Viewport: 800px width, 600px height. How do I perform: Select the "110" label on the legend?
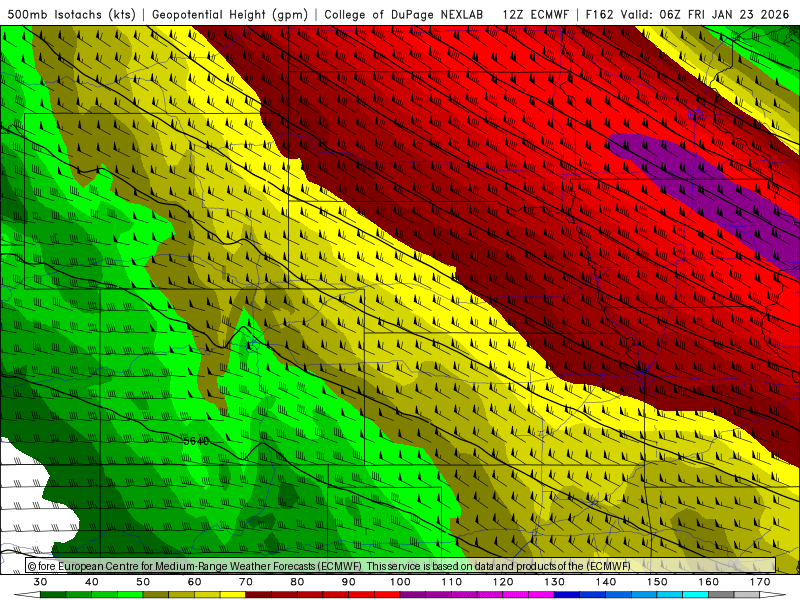(x=452, y=582)
